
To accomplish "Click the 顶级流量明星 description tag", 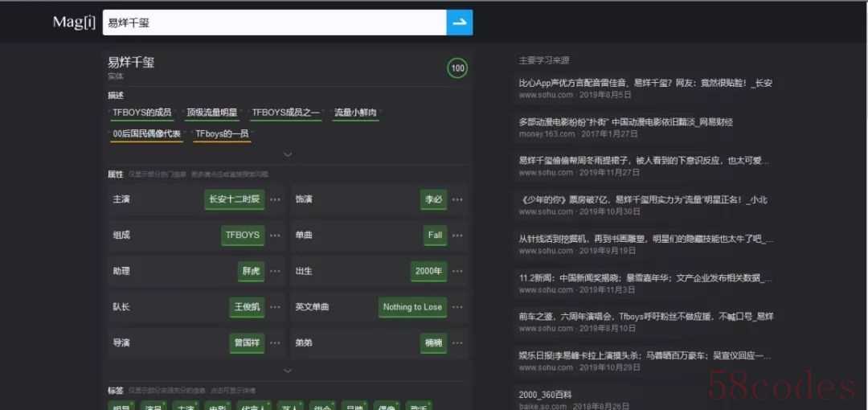I will pyautogui.click(x=212, y=113).
